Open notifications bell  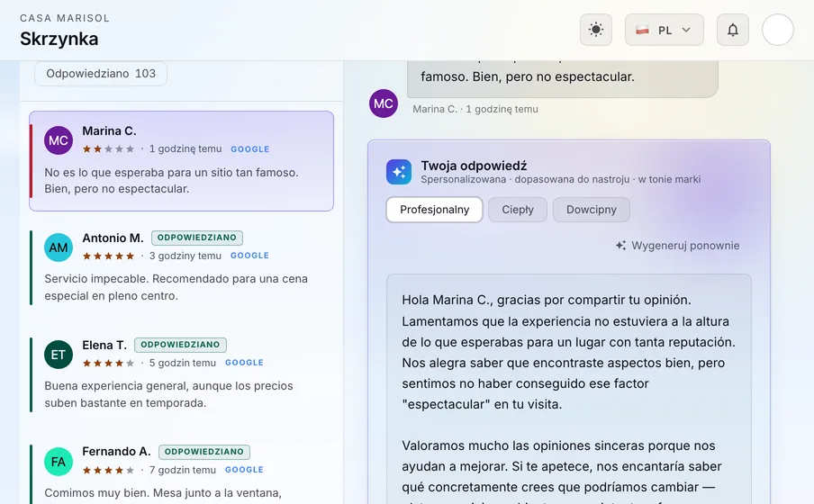[732, 30]
